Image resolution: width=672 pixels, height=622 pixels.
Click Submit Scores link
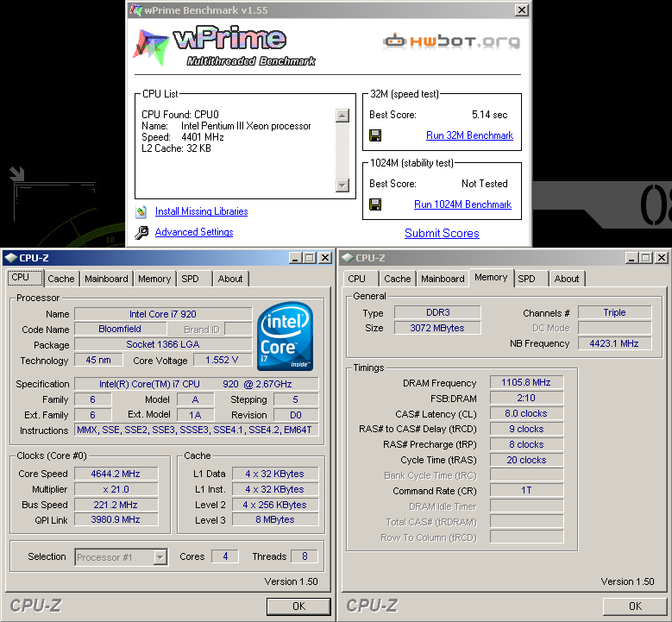point(442,233)
